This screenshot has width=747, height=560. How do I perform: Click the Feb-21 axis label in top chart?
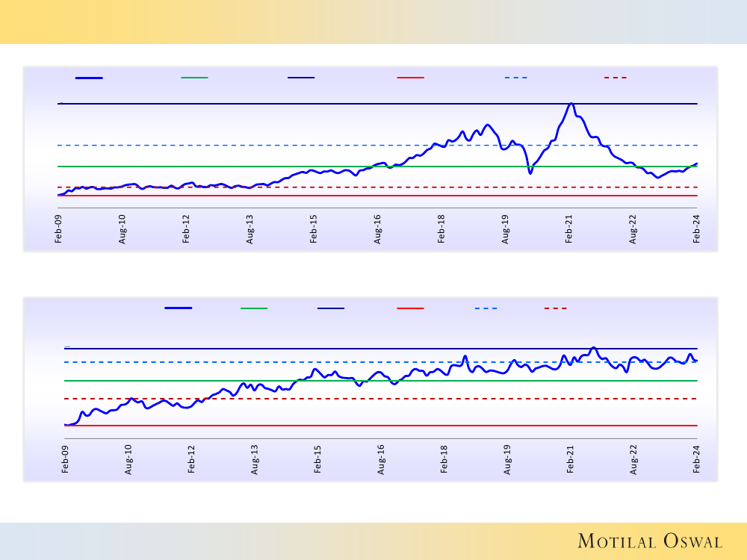click(569, 229)
